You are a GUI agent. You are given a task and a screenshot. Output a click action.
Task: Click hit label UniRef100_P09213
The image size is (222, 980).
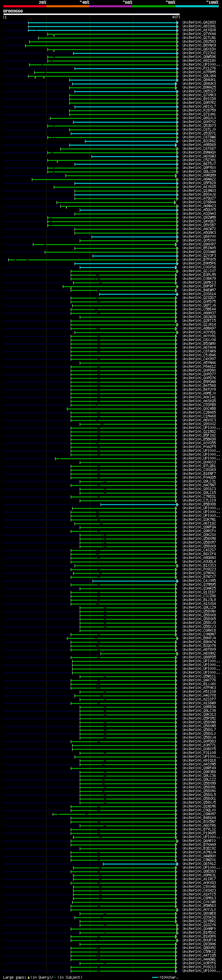pyautogui.click(x=199, y=967)
